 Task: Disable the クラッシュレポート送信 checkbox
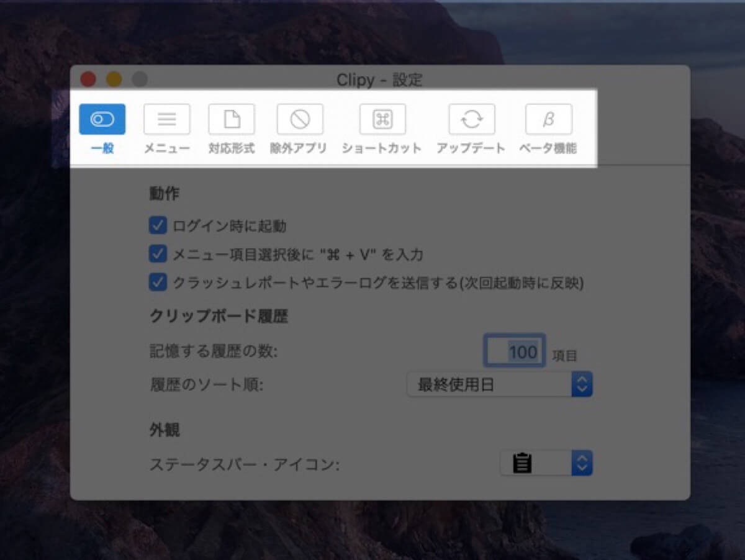(158, 282)
